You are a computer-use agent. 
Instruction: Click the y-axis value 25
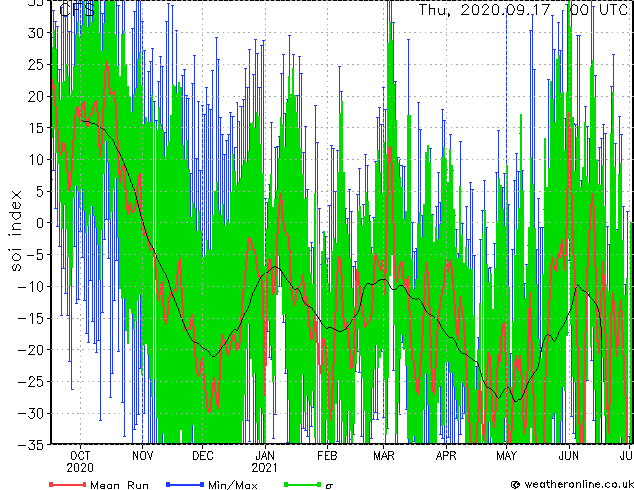pyautogui.click(x=35, y=65)
